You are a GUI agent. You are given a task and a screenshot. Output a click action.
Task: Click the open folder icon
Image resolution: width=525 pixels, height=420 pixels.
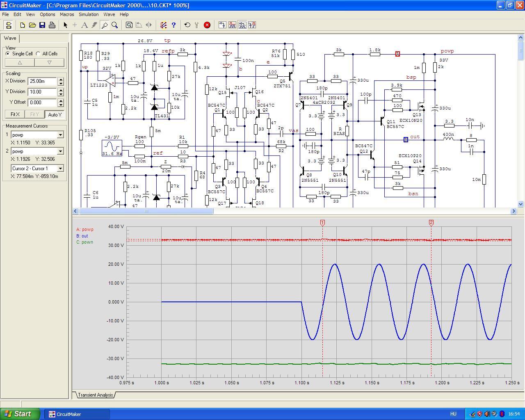pos(32,25)
